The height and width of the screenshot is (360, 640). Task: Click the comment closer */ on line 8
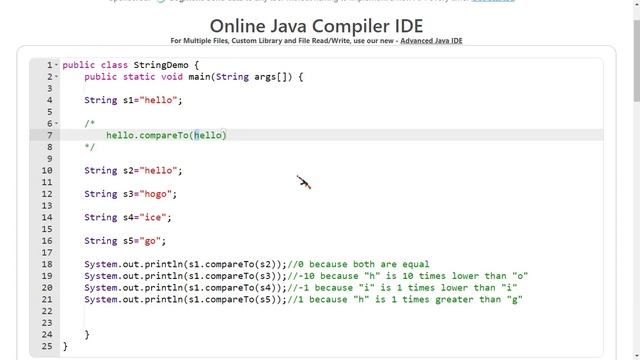(89, 147)
